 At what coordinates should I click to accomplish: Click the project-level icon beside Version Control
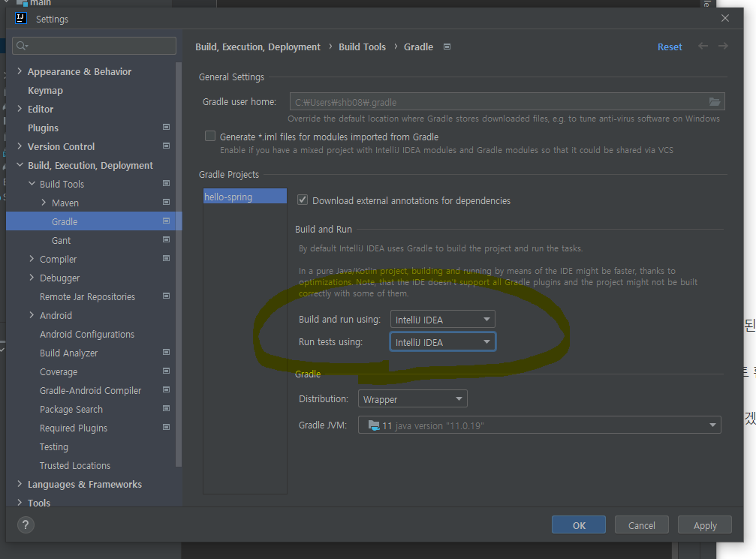coord(167,146)
